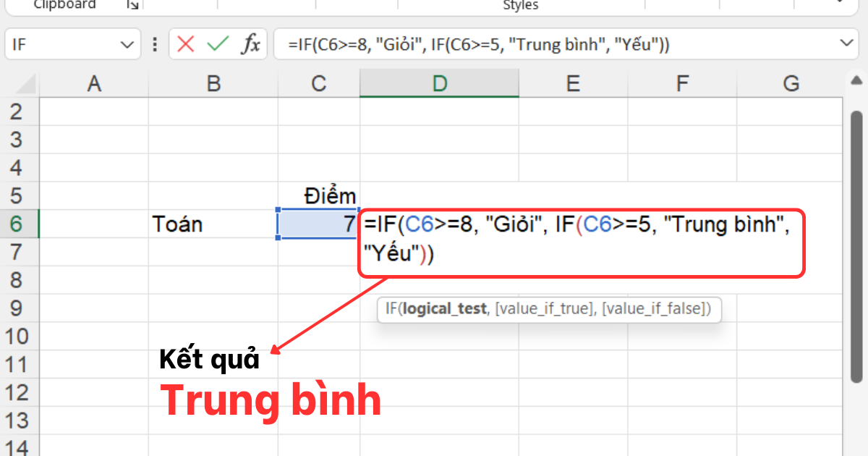This screenshot has width=868, height=456.
Task: Click the Select All corner of the grid
Action: (x=20, y=84)
